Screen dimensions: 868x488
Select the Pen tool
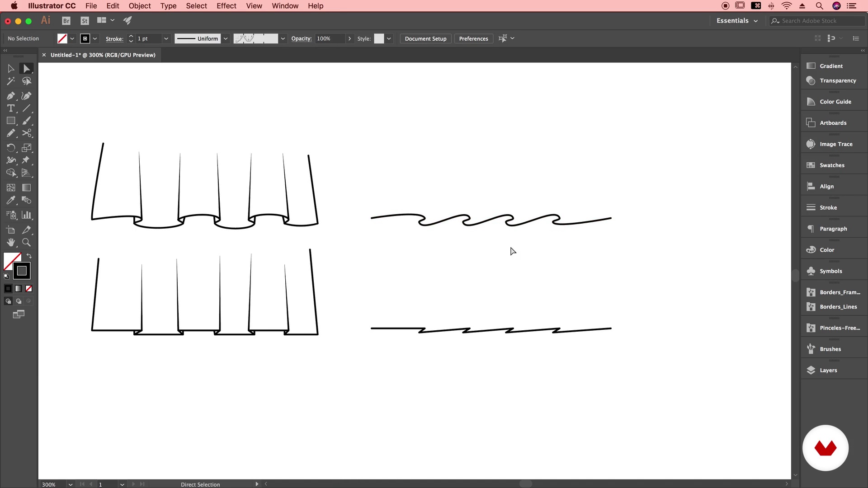pos(11,96)
